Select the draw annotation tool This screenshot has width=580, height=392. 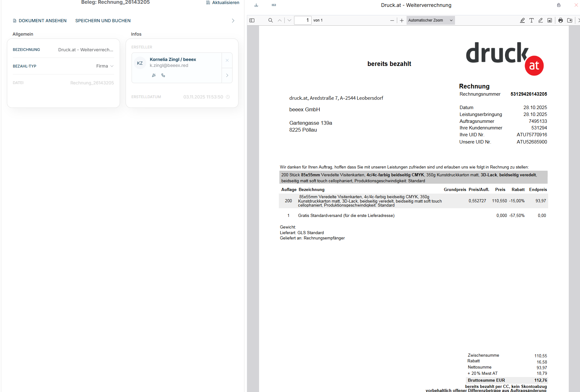coord(540,20)
